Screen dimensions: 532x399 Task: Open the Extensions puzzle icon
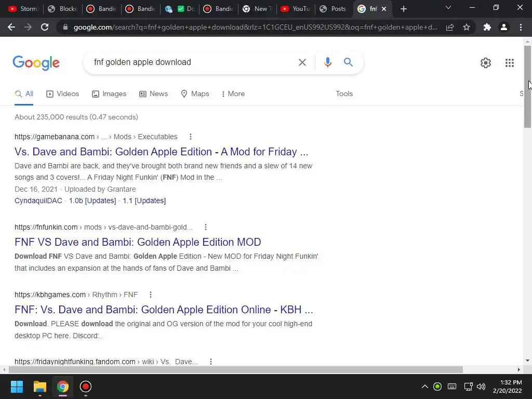(487, 27)
